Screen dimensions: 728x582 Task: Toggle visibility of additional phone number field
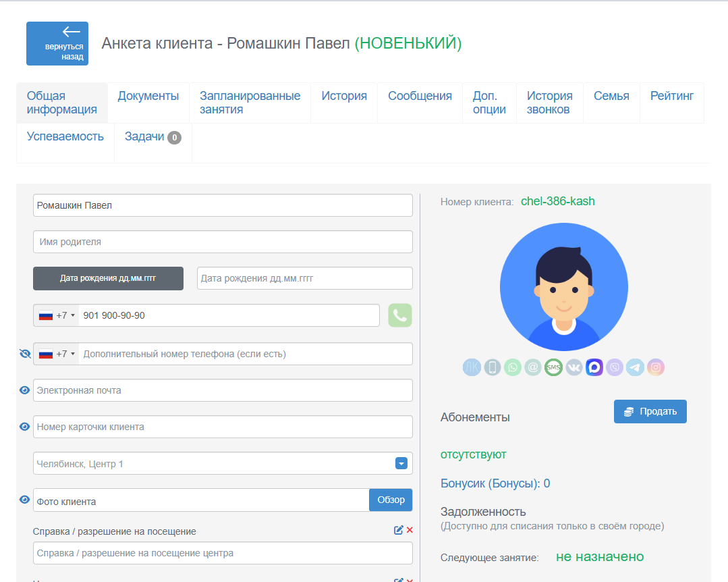(25, 354)
